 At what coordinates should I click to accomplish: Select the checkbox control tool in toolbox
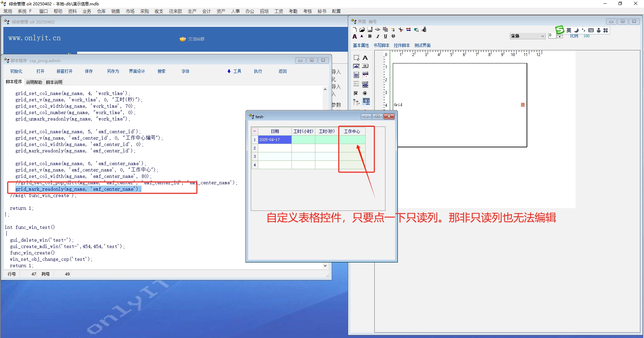point(356,93)
